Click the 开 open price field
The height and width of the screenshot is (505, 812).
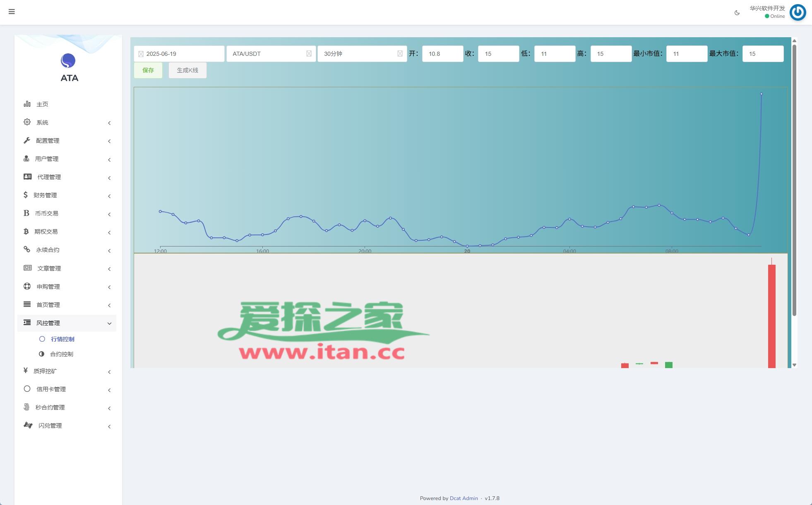[x=442, y=54]
